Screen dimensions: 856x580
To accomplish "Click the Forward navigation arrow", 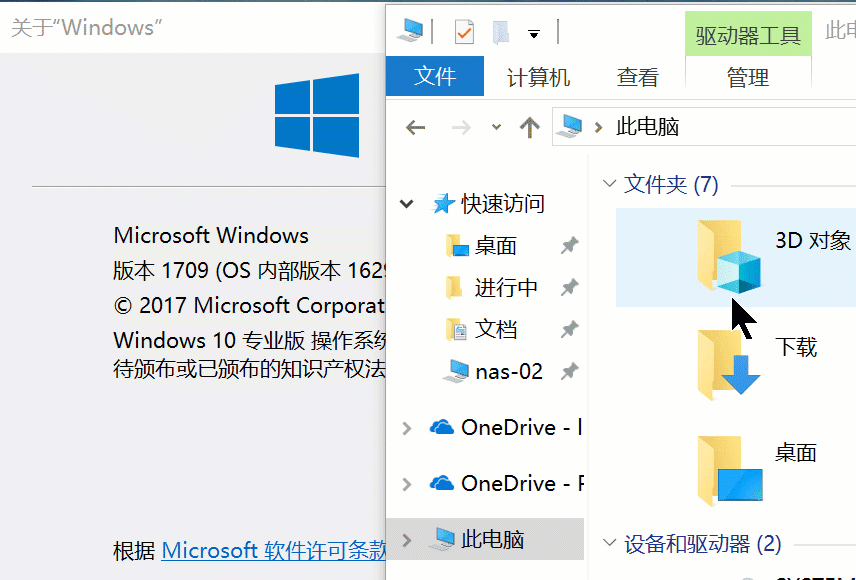I will tap(461, 128).
